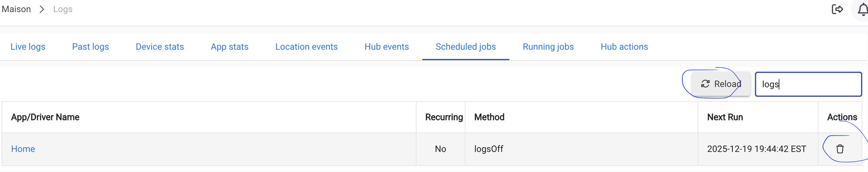This screenshot has height=172, width=868.
Task: Reload the scheduled jobs list
Action: pyautogui.click(x=721, y=84)
